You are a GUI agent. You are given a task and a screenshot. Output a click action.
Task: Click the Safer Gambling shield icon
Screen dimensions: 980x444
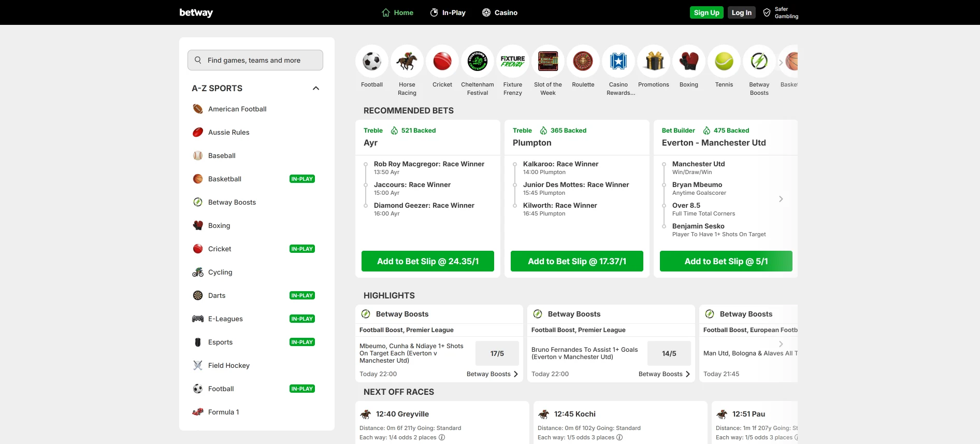[x=767, y=12]
